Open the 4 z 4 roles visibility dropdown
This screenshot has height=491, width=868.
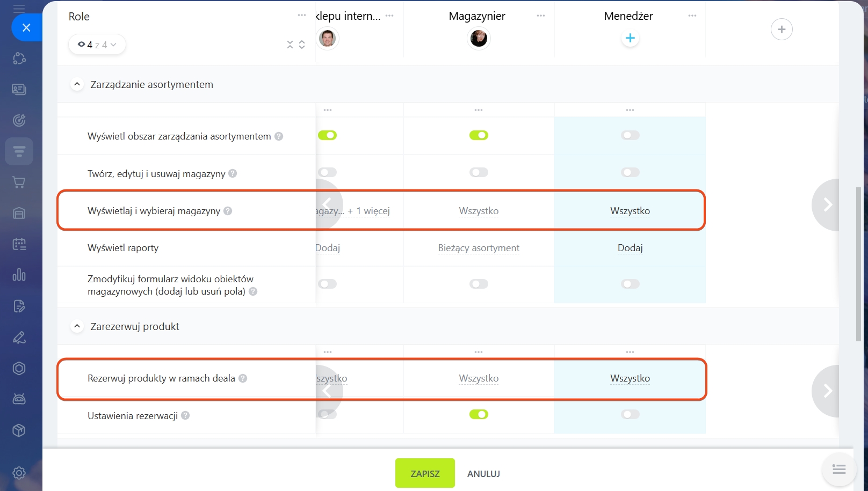click(x=97, y=45)
